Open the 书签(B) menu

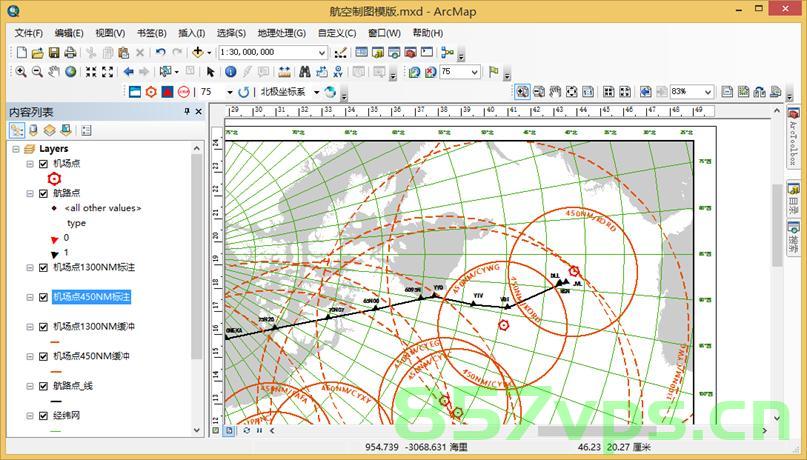151,33
